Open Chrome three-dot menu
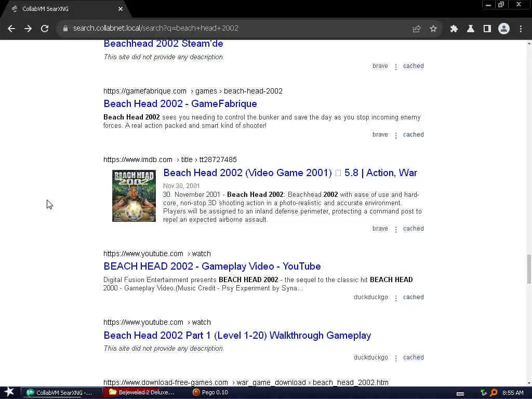 (x=521, y=29)
